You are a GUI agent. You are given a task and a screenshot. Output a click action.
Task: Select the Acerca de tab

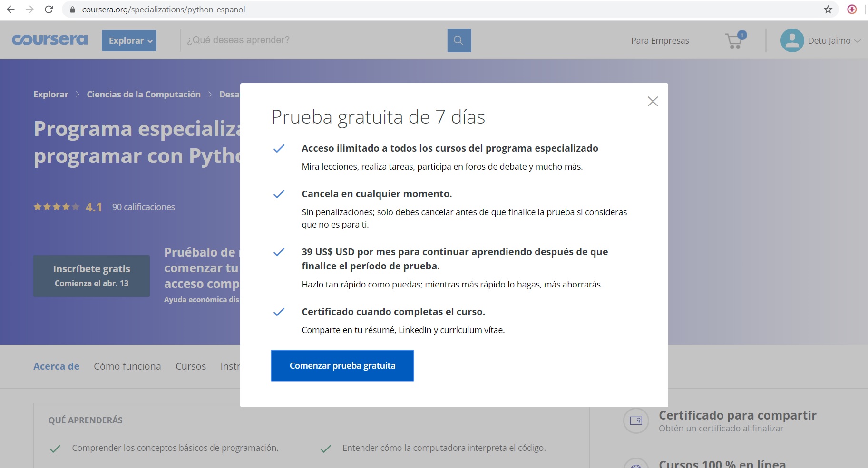[56, 366]
